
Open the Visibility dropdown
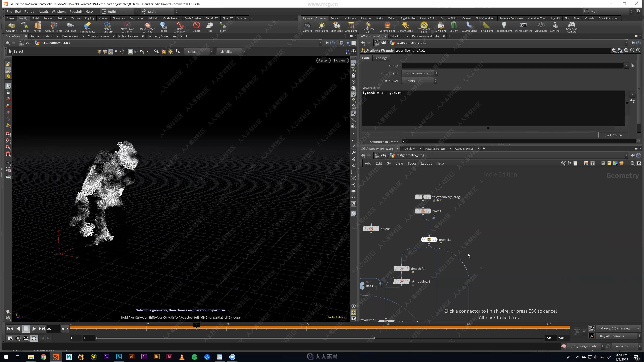(231, 52)
